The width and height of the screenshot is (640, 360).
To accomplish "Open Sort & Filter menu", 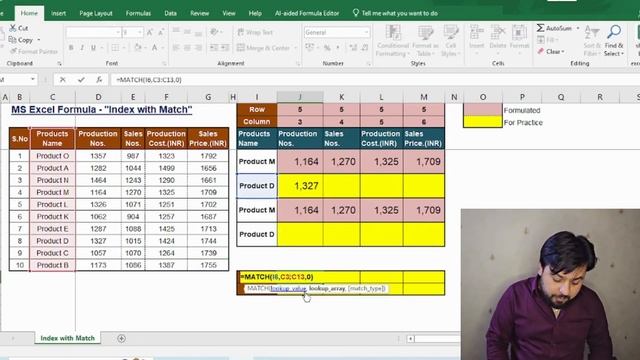I will coord(592,41).
